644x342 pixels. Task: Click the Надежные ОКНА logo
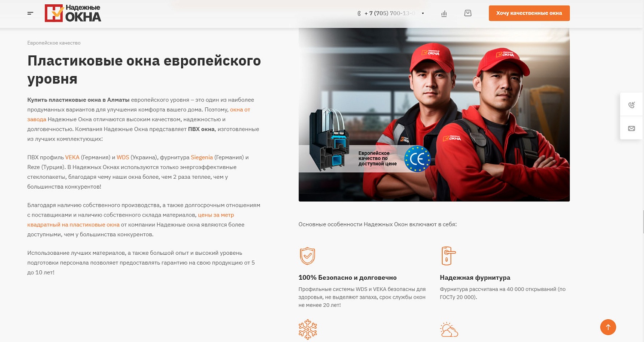pyautogui.click(x=73, y=13)
